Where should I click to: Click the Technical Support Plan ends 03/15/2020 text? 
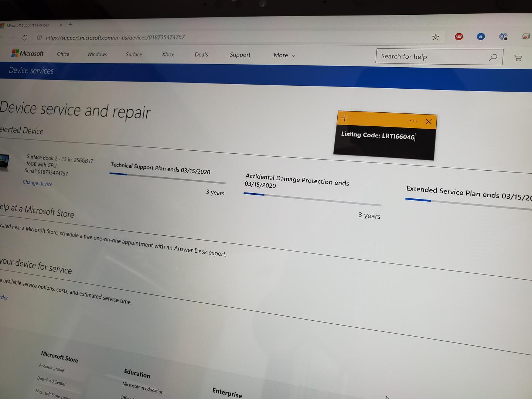pyautogui.click(x=160, y=168)
